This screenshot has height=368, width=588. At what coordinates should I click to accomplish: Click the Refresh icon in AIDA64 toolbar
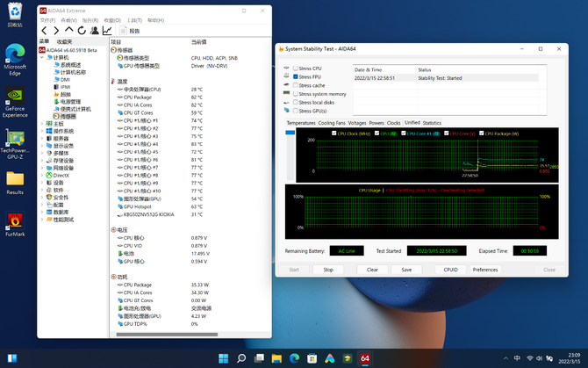82,30
